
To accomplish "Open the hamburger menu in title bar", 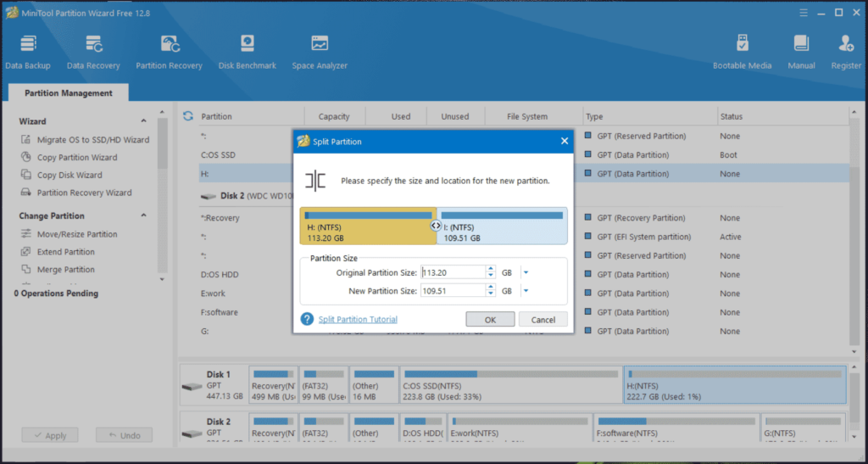I will 803,12.
